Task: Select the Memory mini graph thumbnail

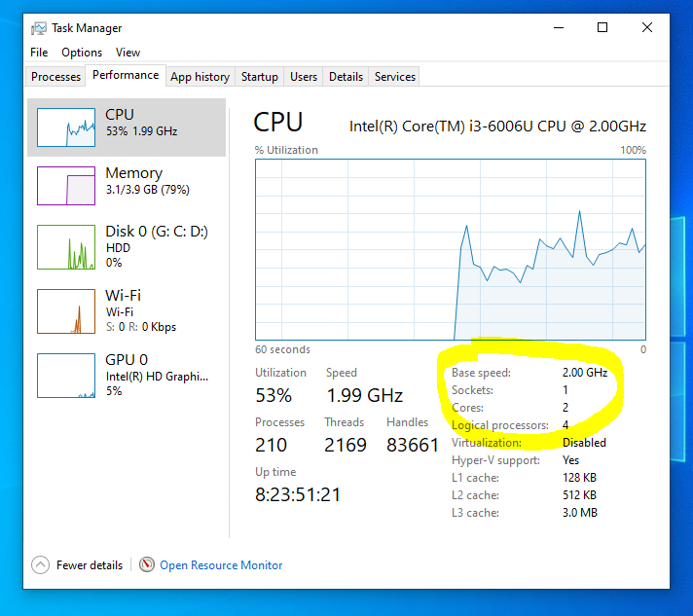Action: (x=66, y=186)
